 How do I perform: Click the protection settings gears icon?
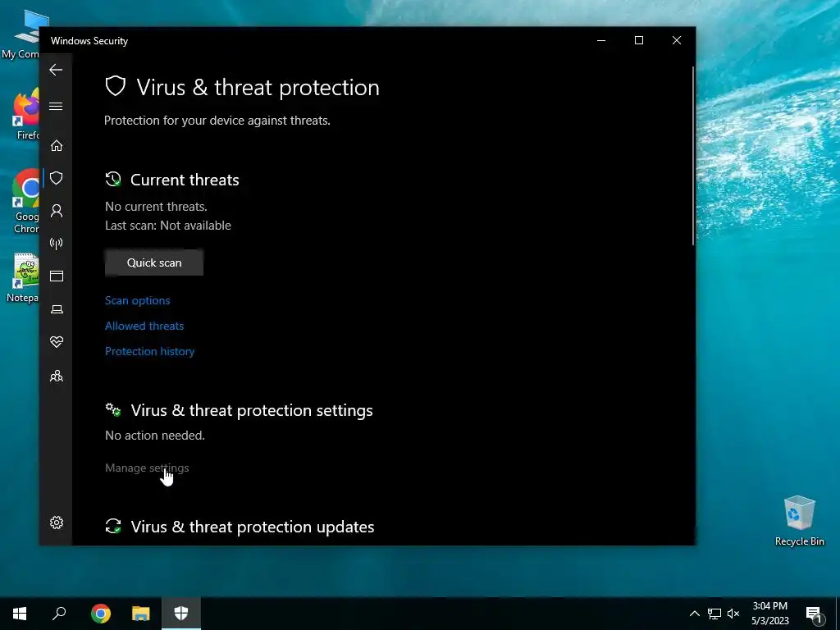(113, 410)
